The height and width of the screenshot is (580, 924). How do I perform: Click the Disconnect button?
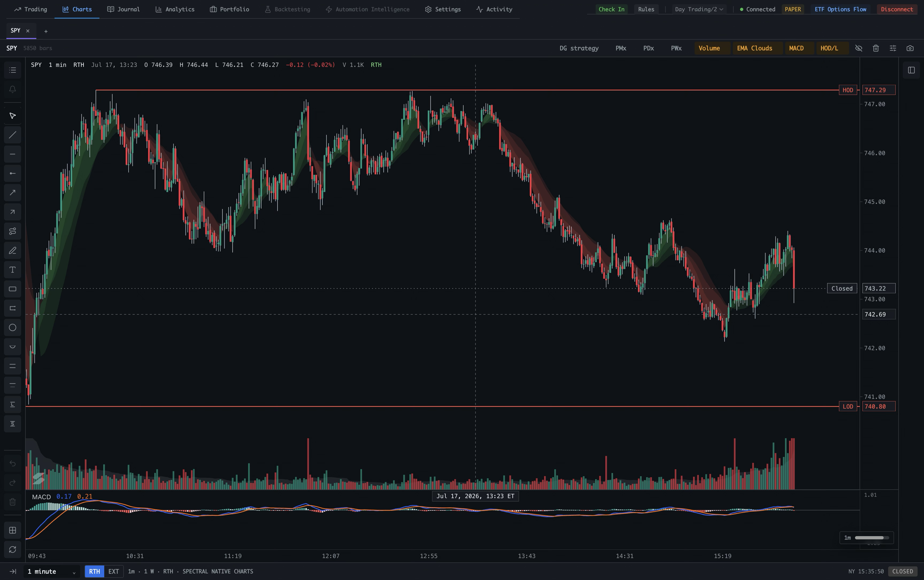(897, 9)
